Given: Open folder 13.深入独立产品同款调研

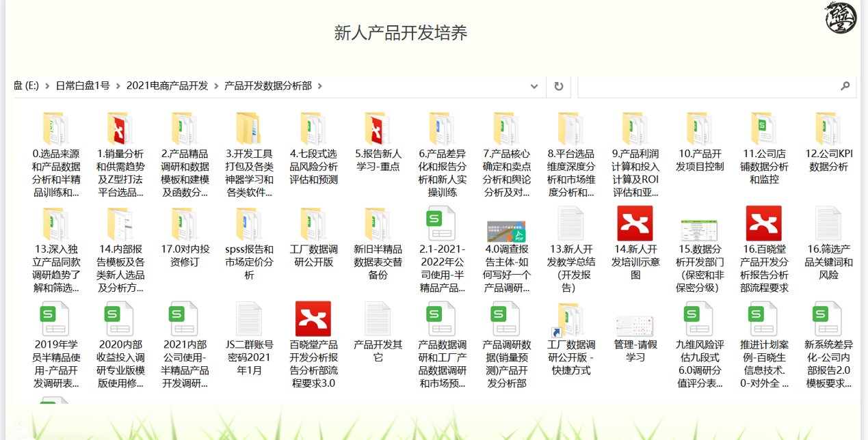Looking at the screenshot, I should [x=55, y=250].
